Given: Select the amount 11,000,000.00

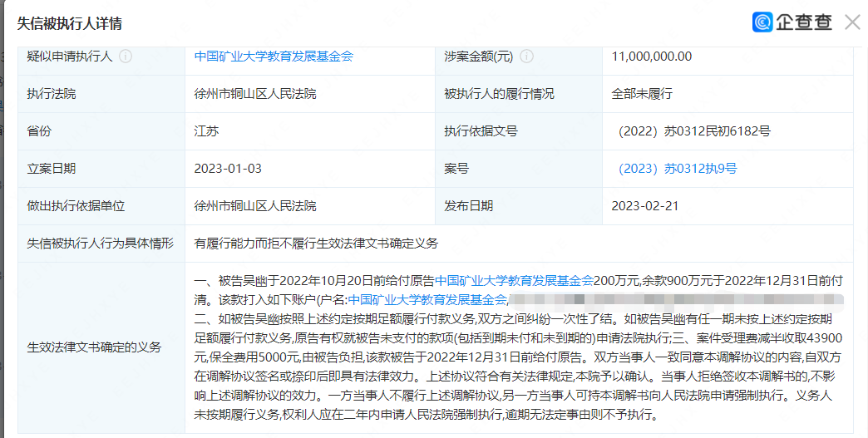Looking at the screenshot, I should (x=652, y=57).
